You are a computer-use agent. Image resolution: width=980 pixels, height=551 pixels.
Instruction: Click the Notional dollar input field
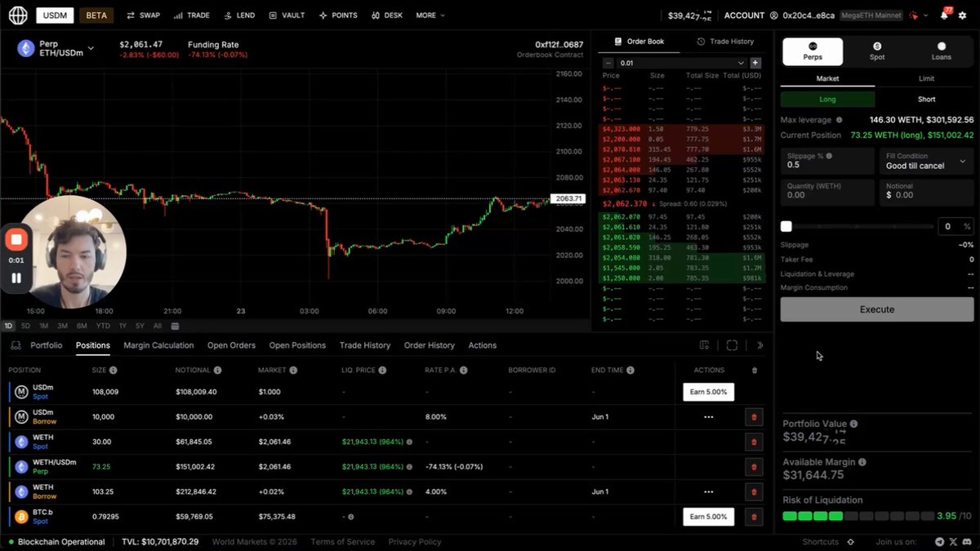(926, 191)
